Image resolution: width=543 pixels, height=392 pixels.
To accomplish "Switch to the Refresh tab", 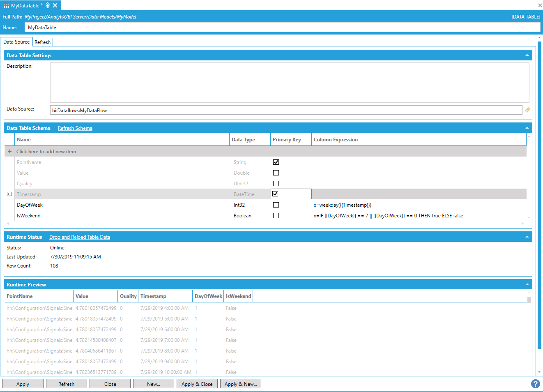I will pos(42,42).
